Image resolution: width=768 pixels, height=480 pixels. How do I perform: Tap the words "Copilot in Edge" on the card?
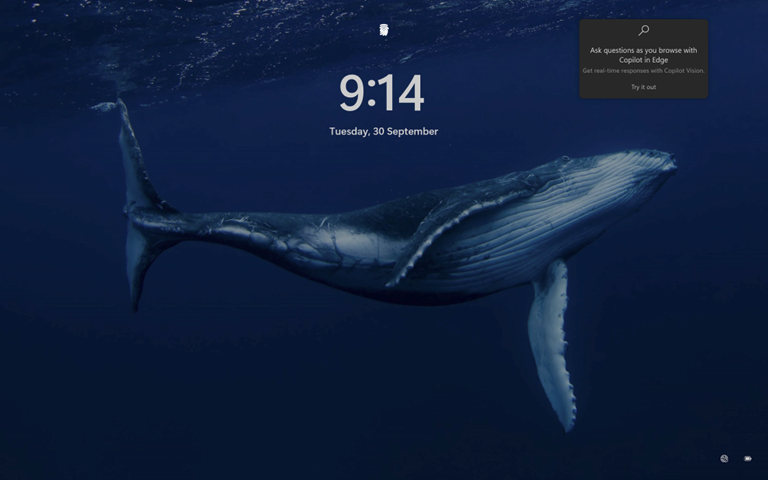[643, 59]
